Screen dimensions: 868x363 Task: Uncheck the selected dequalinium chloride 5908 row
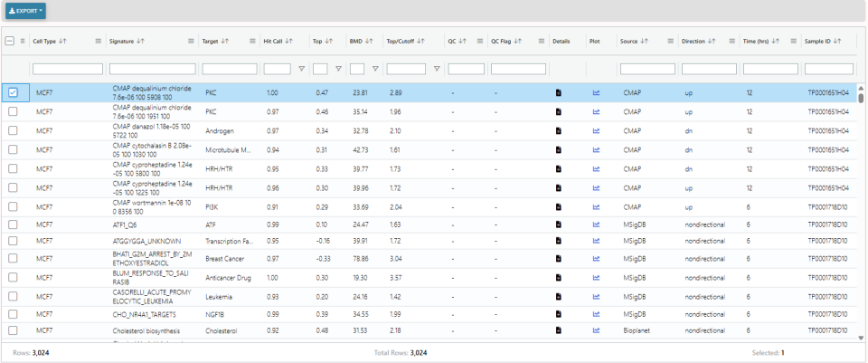click(x=13, y=92)
